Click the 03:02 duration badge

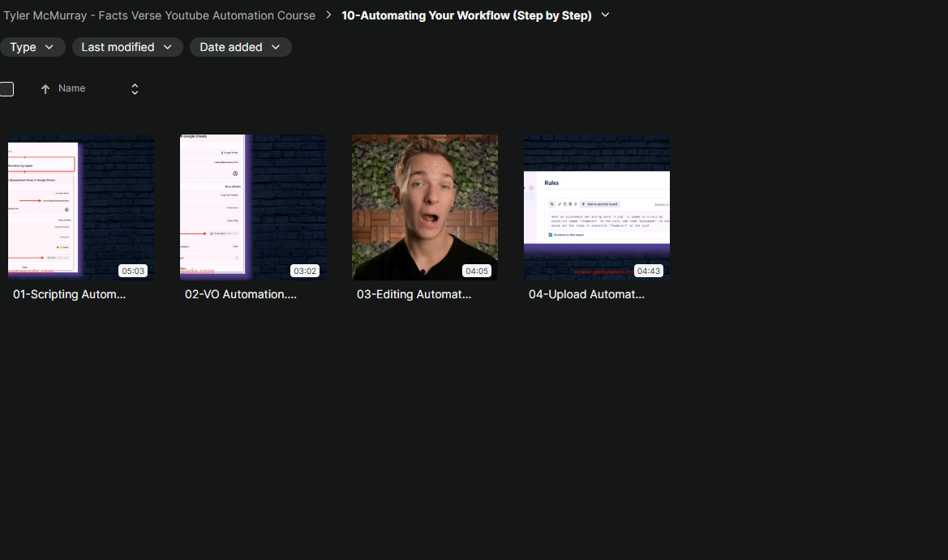305,271
